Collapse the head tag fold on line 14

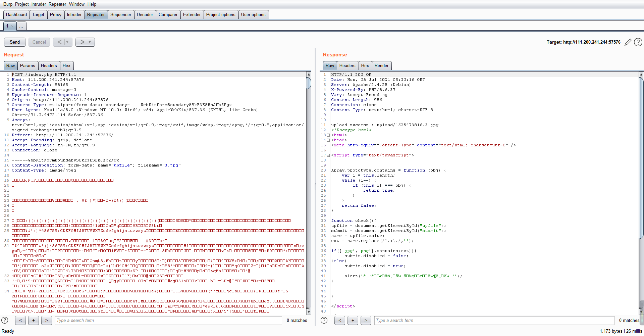point(328,140)
